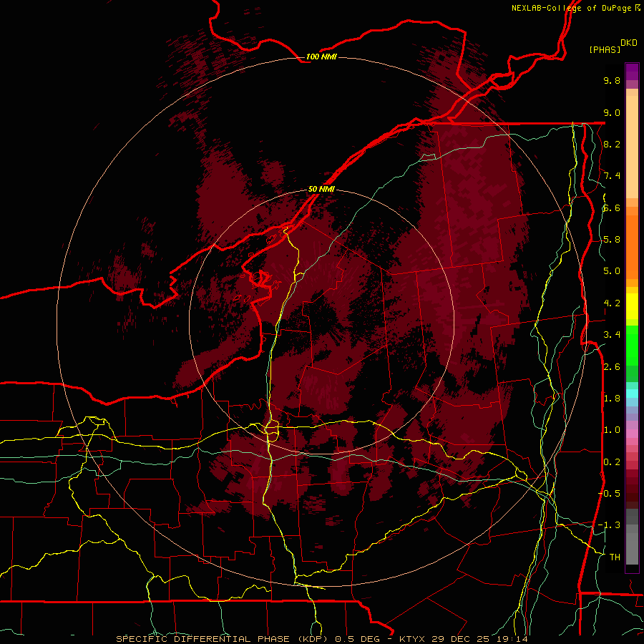Click the KTYX radar site identifier

(x=413, y=639)
